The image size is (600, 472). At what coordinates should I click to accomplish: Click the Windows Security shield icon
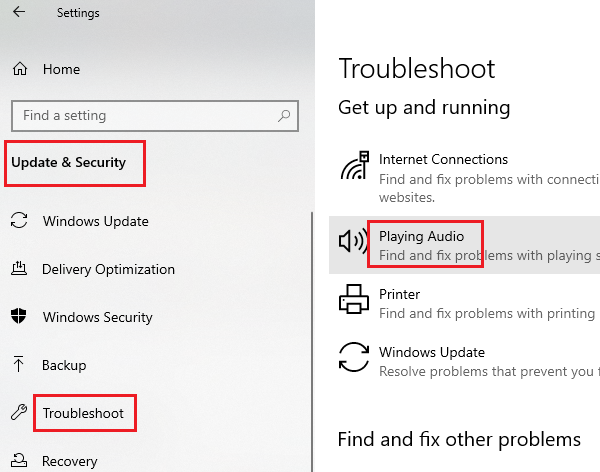[19, 317]
